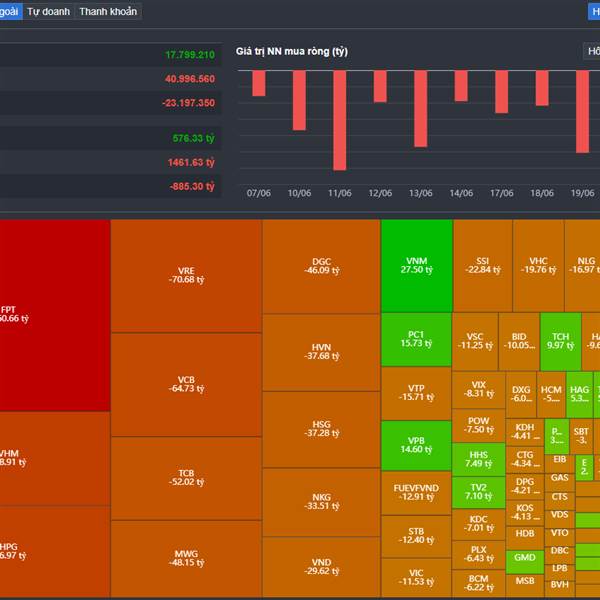Image resolution: width=600 pixels, height=600 pixels.
Task: Click the VIX -8.31 tỷ tile
Action: click(479, 390)
